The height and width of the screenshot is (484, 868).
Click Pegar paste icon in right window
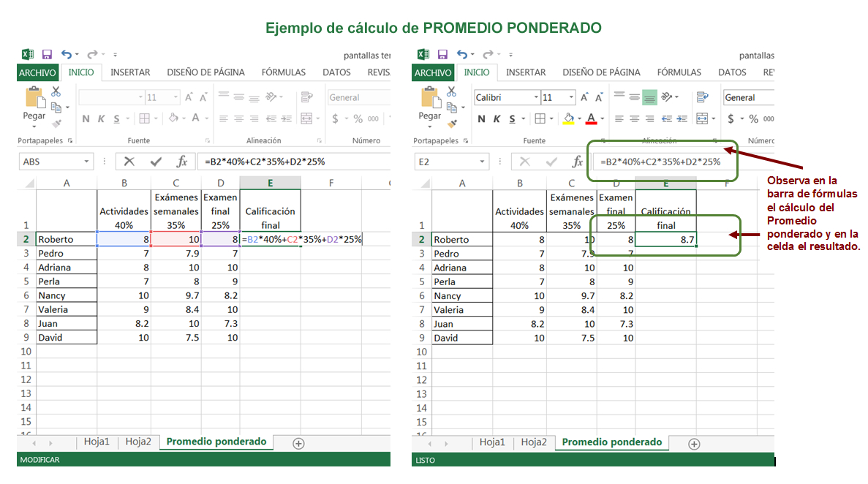tap(429, 98)
